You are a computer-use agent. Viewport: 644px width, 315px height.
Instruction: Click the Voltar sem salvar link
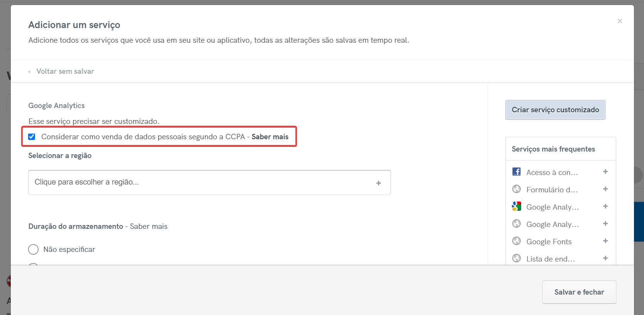[65, 72]
